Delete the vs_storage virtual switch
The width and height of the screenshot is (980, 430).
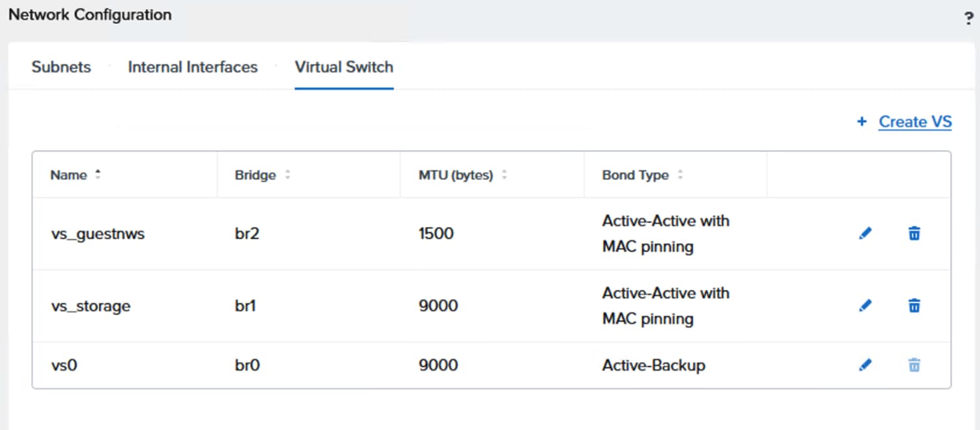pos(914,305)
